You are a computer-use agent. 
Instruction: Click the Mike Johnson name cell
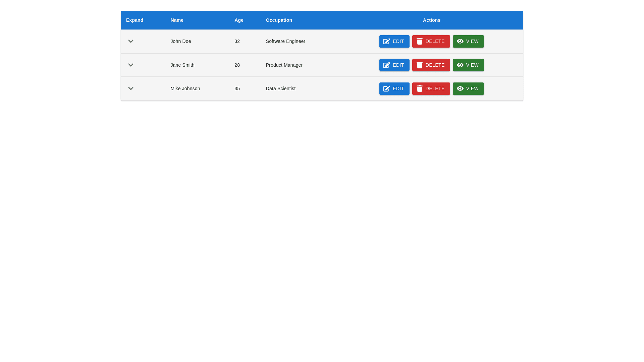pos(185,88)
